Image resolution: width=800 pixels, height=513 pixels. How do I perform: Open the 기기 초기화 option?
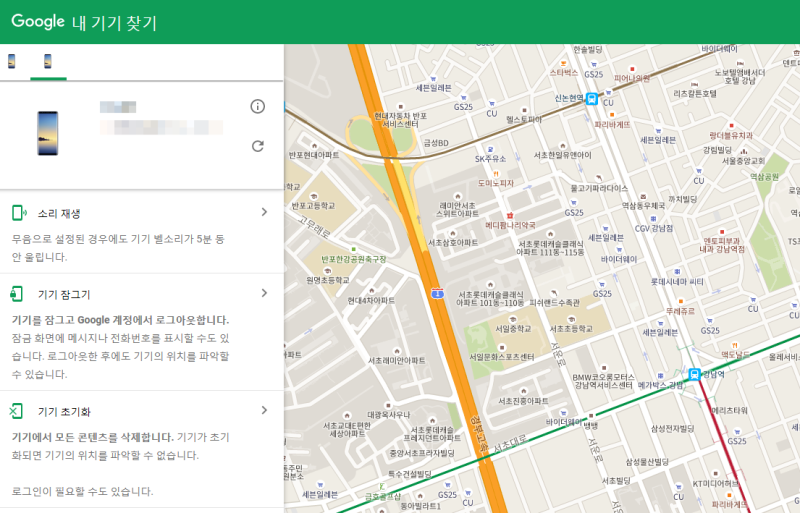coord(141,449)
